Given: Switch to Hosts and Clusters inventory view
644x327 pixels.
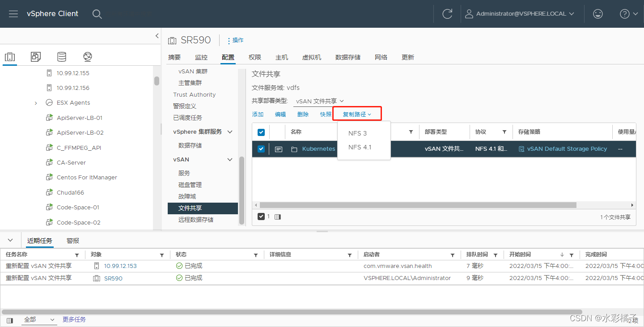Looking at the screenshot, I should (10, 57).
